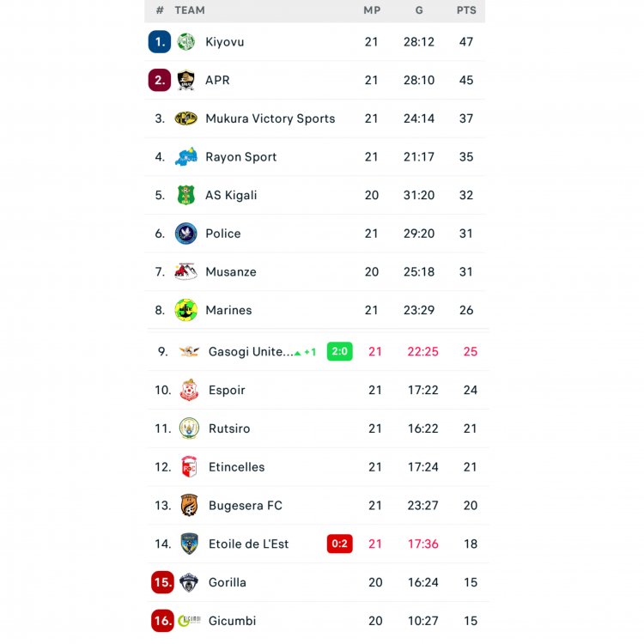Viewport: 644px width, 644px height.
Task: Open the Marines club icon
Action: pos(186,310)
